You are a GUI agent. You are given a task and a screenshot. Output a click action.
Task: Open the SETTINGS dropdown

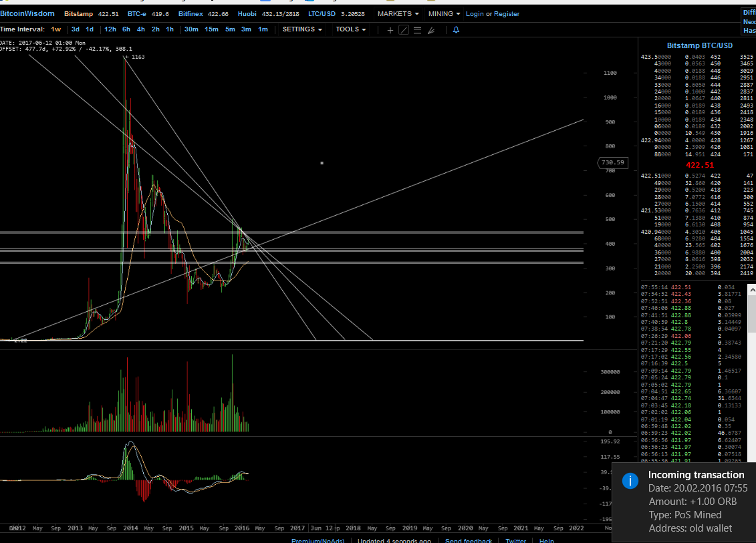(x=302, y=29)
